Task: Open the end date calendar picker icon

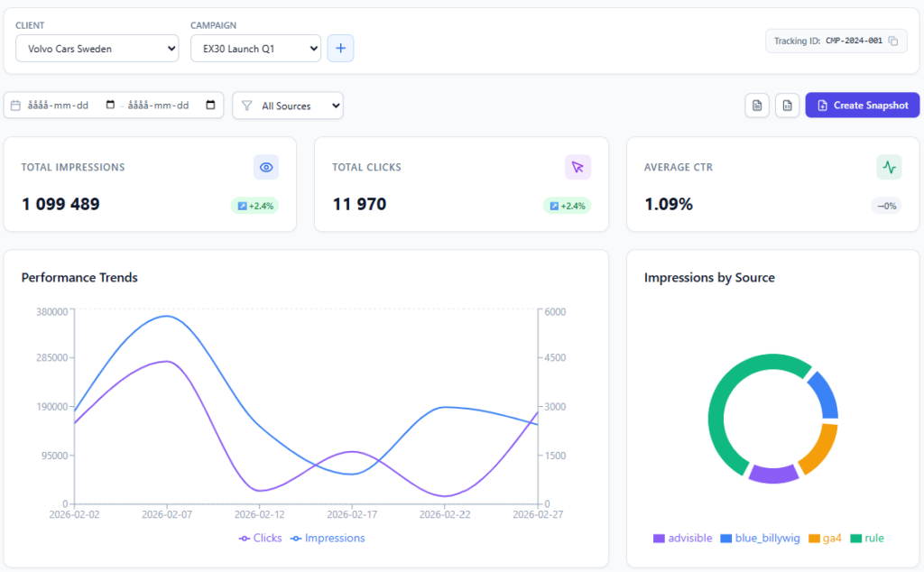Action: [211, 106]
